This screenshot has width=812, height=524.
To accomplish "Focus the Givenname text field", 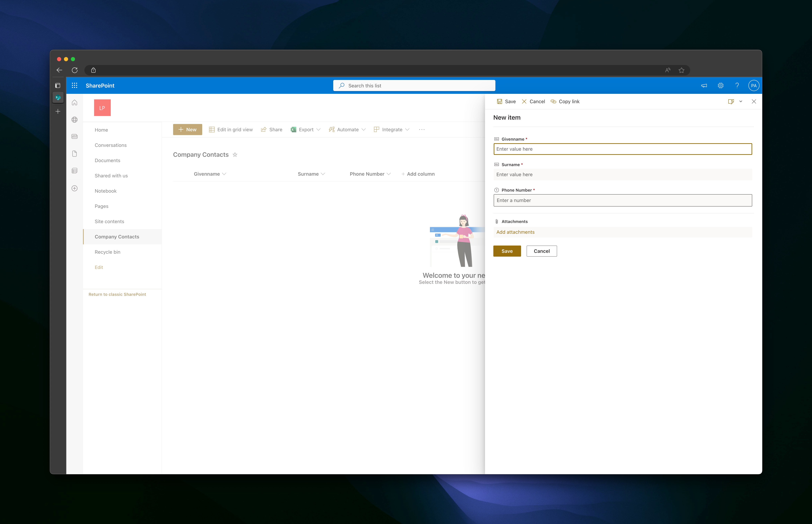I will click(x=623, y=149).
